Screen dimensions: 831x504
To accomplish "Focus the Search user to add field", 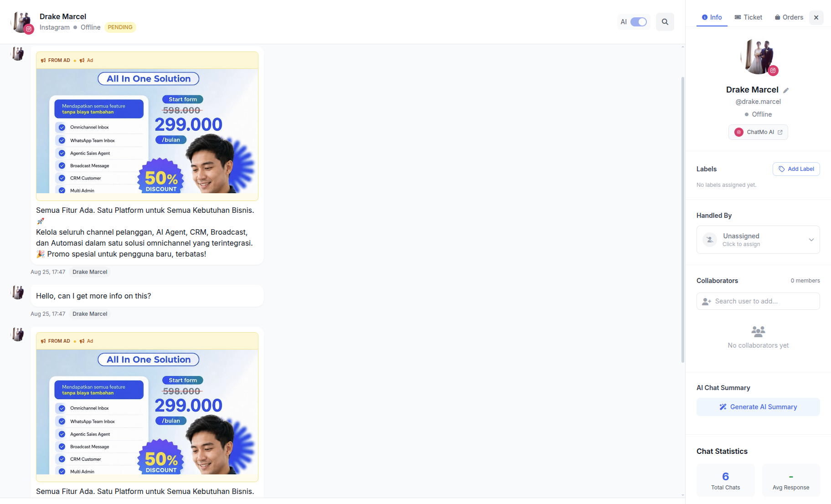I will click(758, 301).
